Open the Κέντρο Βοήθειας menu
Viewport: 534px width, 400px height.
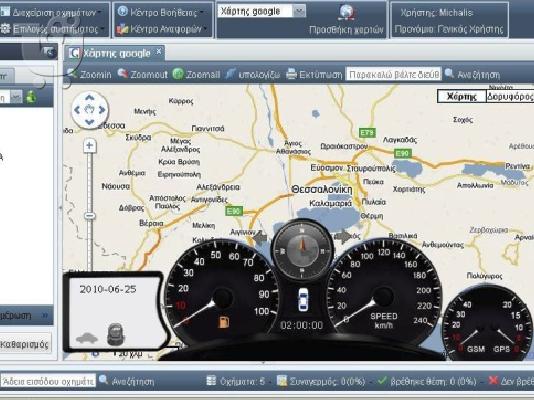click(160, 12)
